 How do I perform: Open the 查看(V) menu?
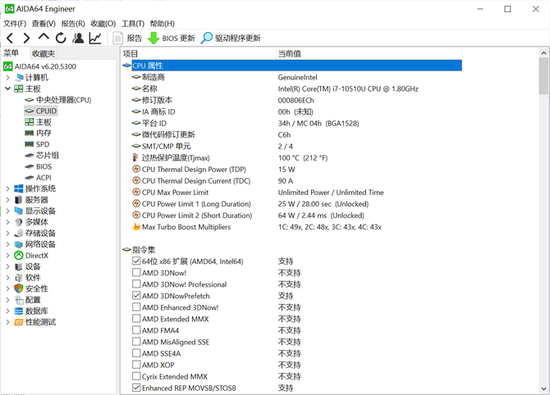[x=43, y=24]
